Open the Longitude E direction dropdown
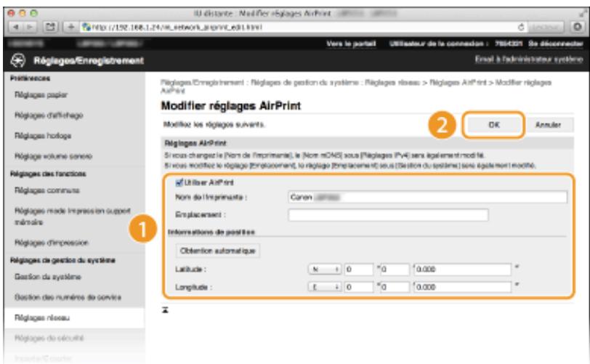The width and height of the screenshot is (590, 364). (325, 287)
